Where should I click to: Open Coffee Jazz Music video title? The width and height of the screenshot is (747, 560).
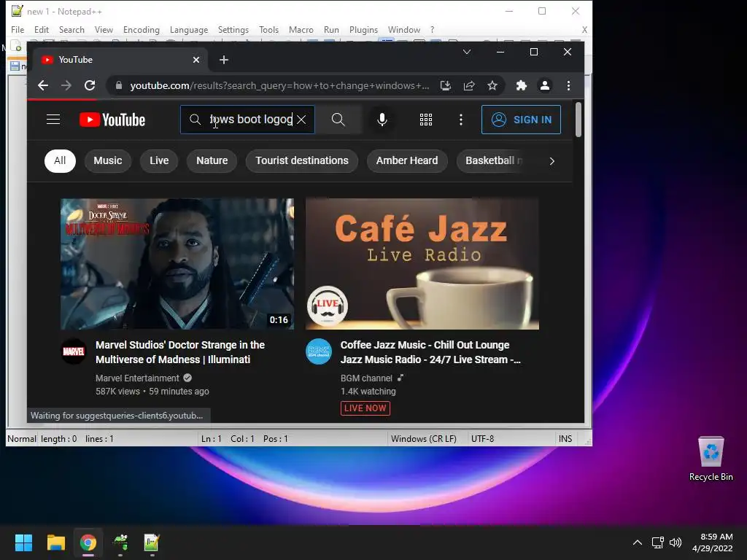coord(430,352)
